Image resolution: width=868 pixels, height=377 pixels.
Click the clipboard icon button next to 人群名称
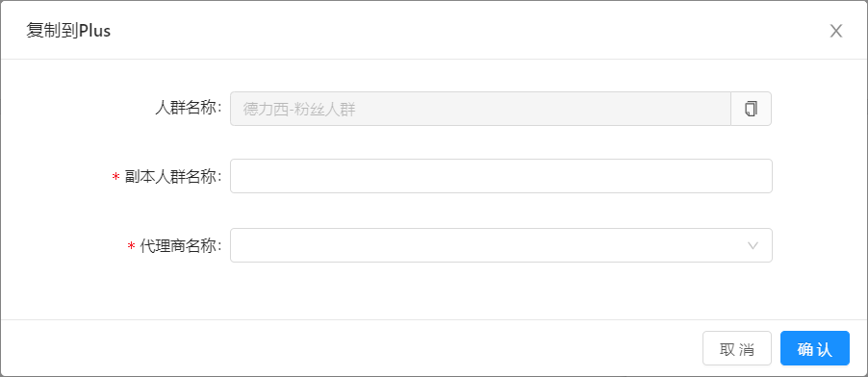751,109
